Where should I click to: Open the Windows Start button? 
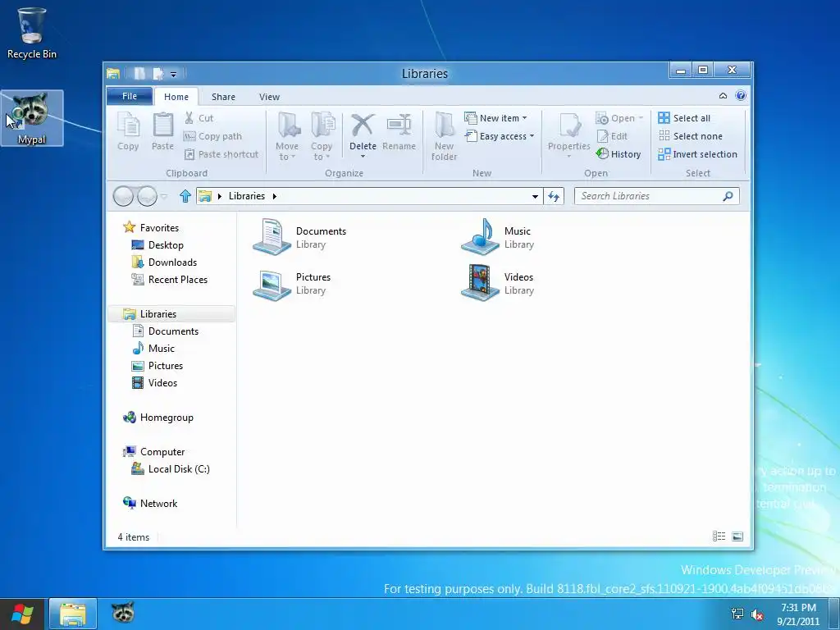click(x=22, y=614)
